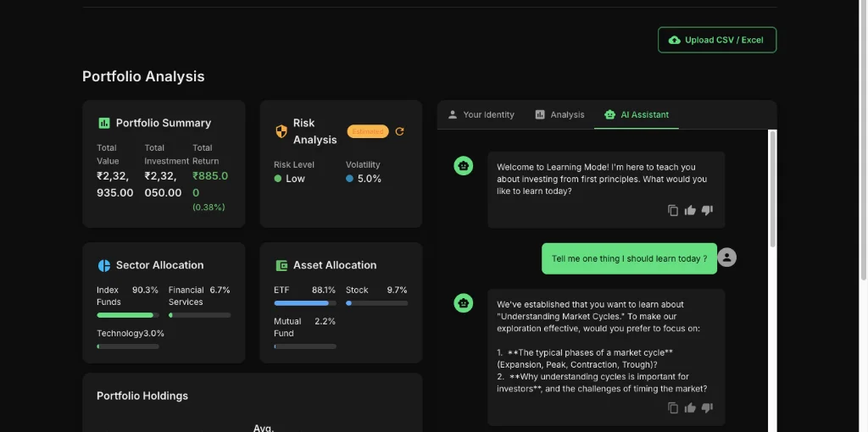
Task: Click the Total Investment ₹2,32,050.00 amount
Action: coord(164,184)
